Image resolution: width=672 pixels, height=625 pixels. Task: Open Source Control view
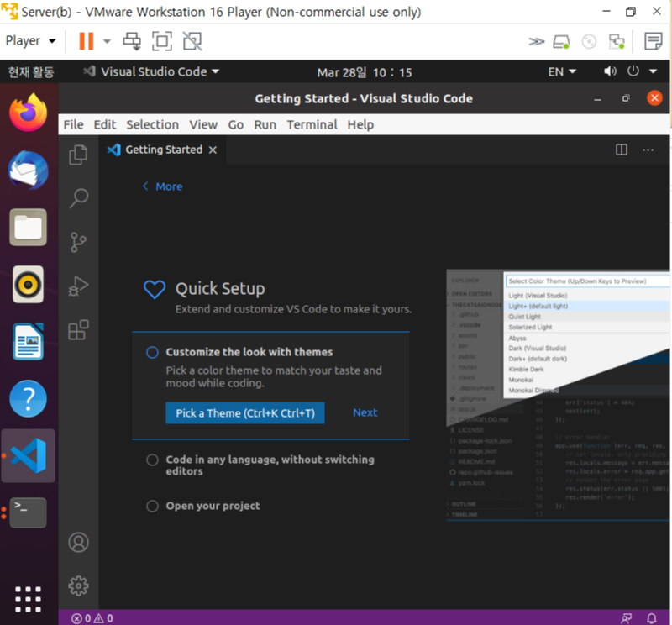pyautogui.click(x=78, y=243)
